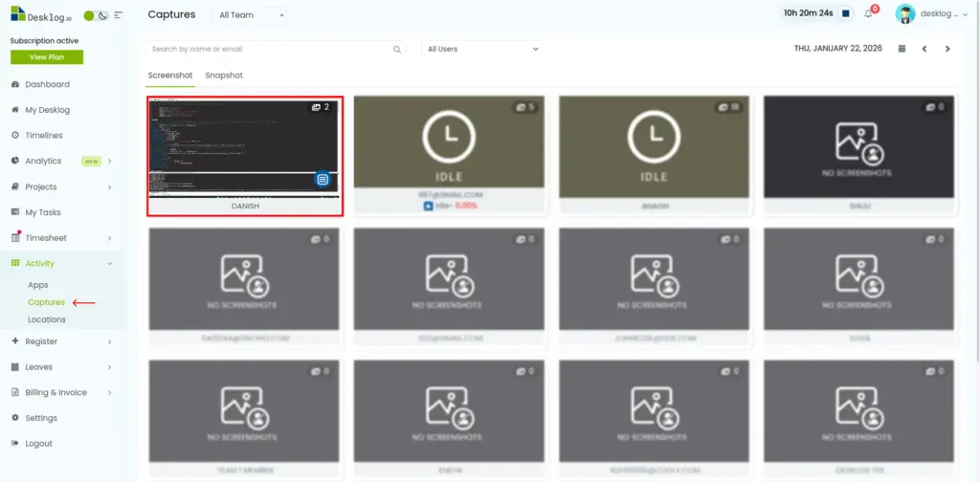Switch to the Snapshot tab
The height and width of the screenshot is (482, 980).
click(x=224, y=76)
